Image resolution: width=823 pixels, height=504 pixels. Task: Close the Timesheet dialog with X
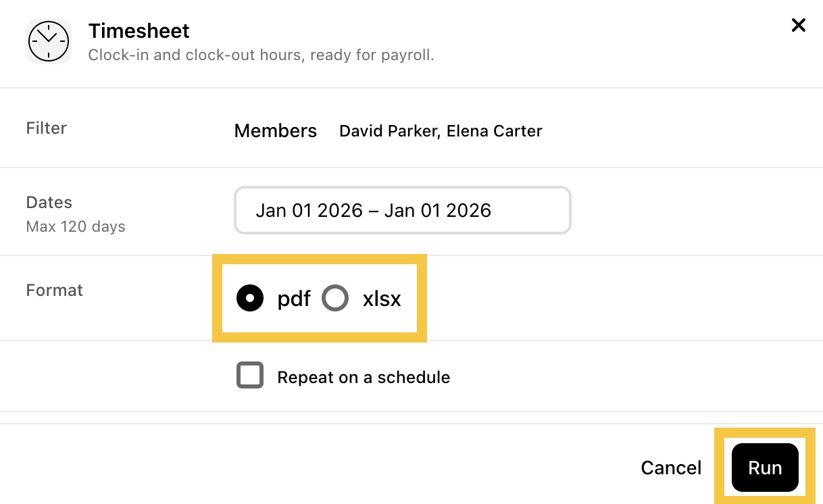(x=799, y=26)
